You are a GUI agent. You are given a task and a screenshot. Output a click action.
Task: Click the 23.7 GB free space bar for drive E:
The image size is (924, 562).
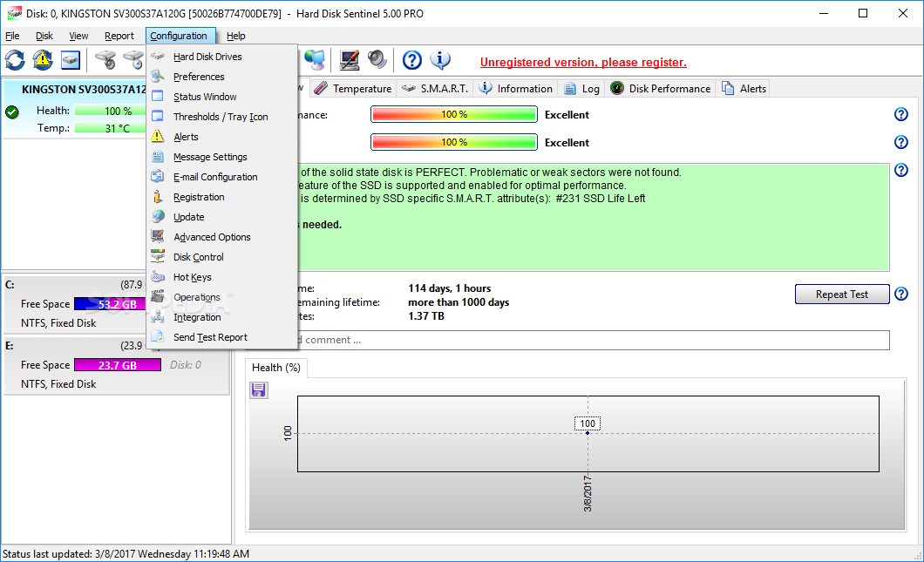coord(118,365)
